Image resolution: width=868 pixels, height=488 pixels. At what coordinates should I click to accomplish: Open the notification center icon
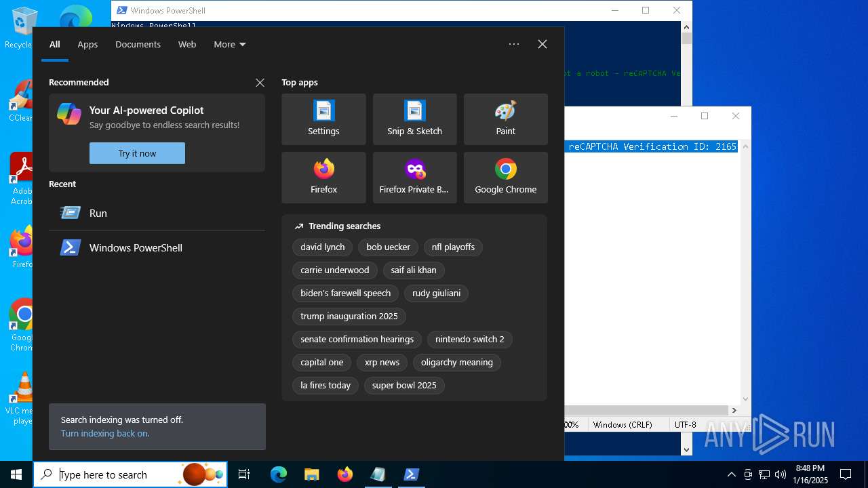click(x=846, y=474)
